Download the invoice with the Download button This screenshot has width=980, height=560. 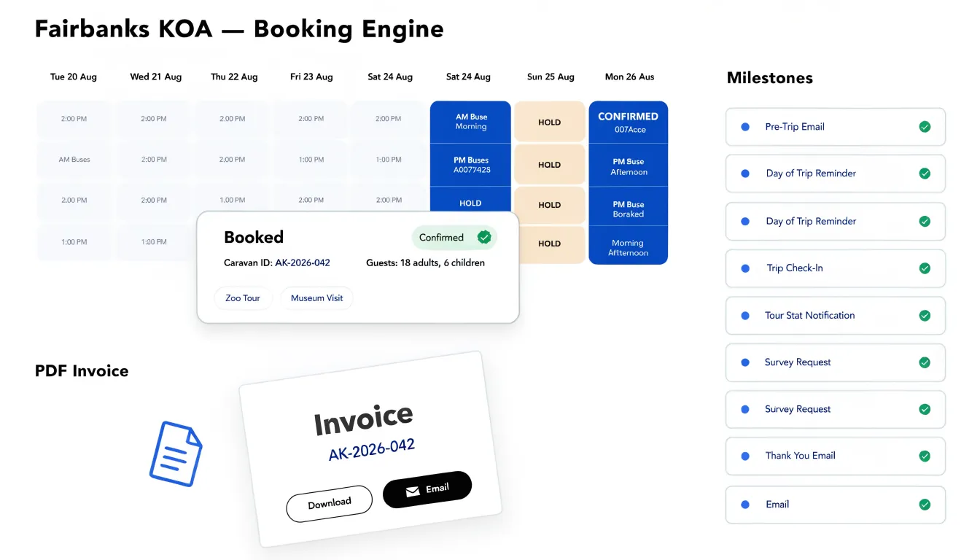(x=330, y=504)
